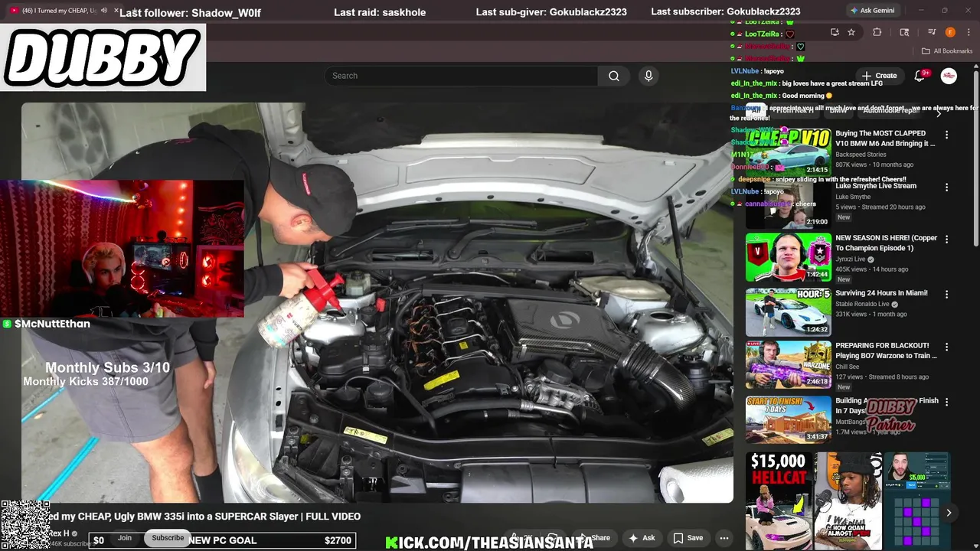
Task: Click the Share button below the video
Action: [x=594, y=538]
